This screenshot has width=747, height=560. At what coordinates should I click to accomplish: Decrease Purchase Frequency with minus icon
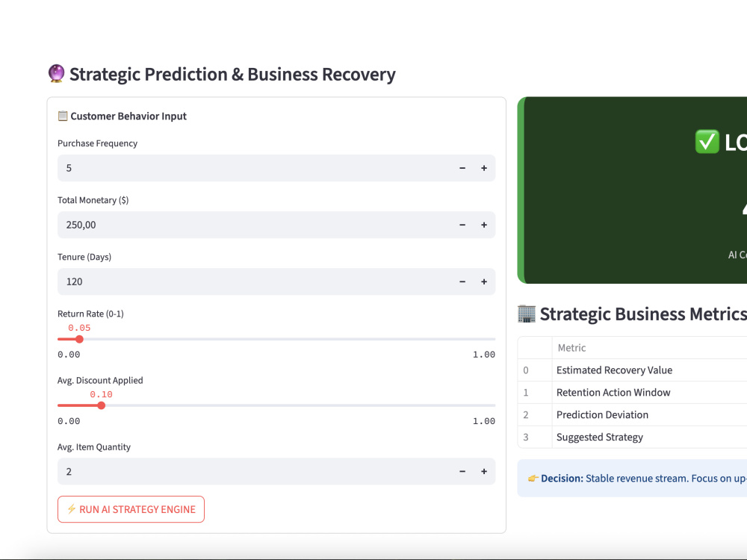462,168
